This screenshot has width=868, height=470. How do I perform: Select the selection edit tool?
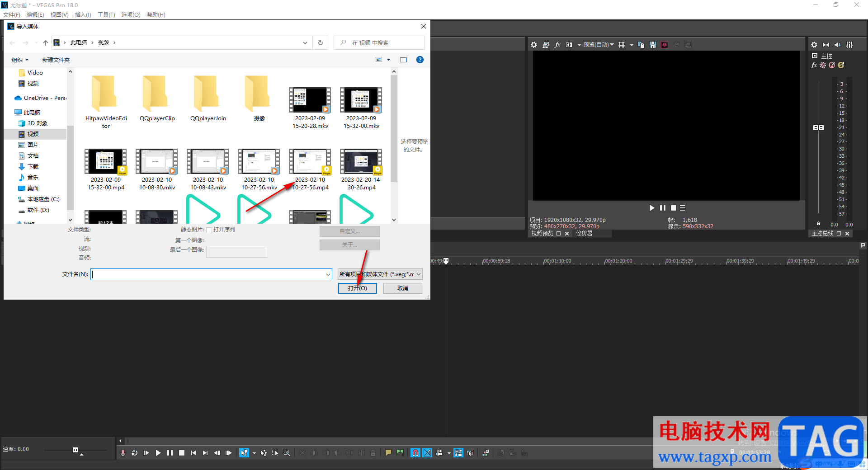275,453
